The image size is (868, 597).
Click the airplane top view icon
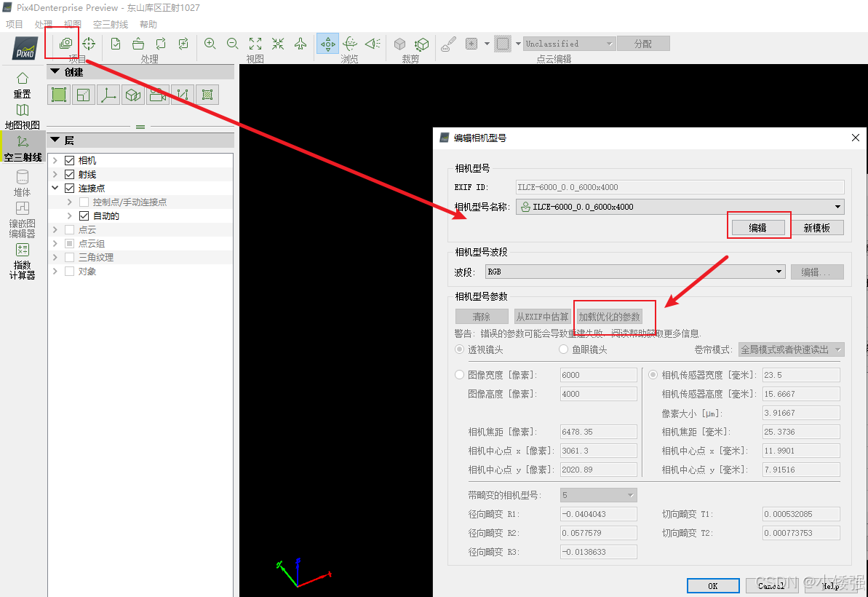300,43
